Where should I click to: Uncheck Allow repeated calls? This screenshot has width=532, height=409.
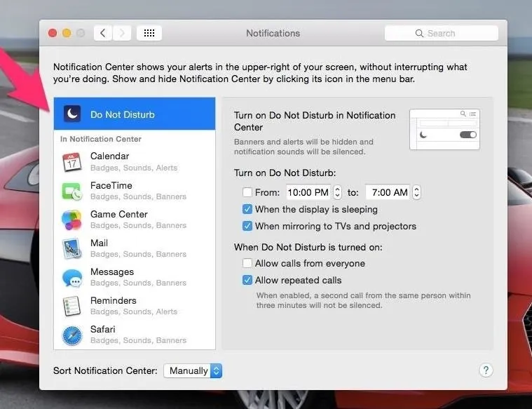click(247, 280)
